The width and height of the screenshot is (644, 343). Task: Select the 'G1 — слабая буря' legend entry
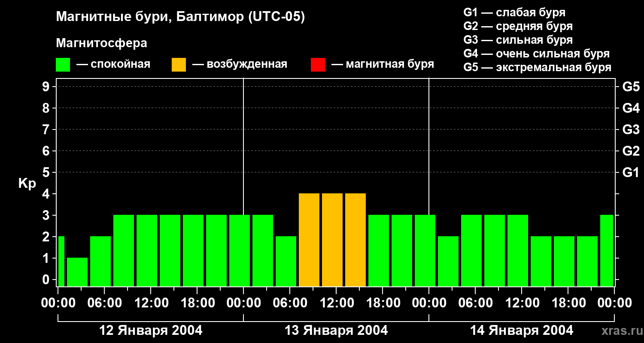pyautogui.click(x=514, y=12)
